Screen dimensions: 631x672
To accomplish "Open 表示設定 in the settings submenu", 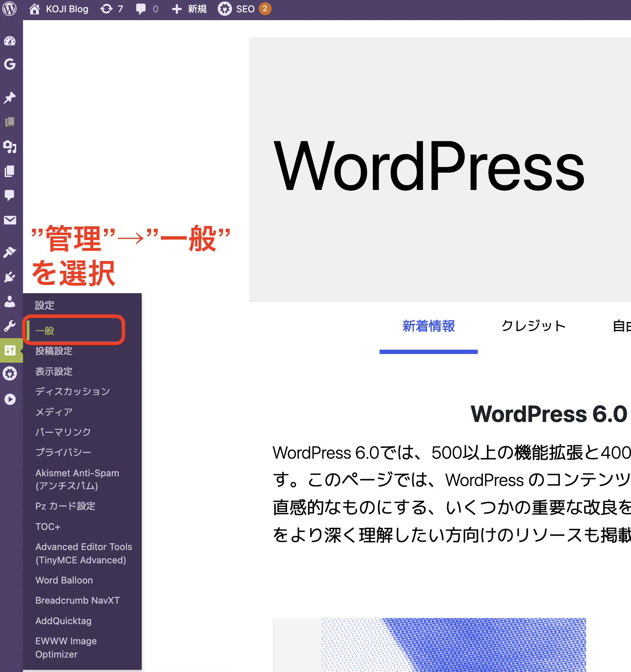I will point(54,371).
